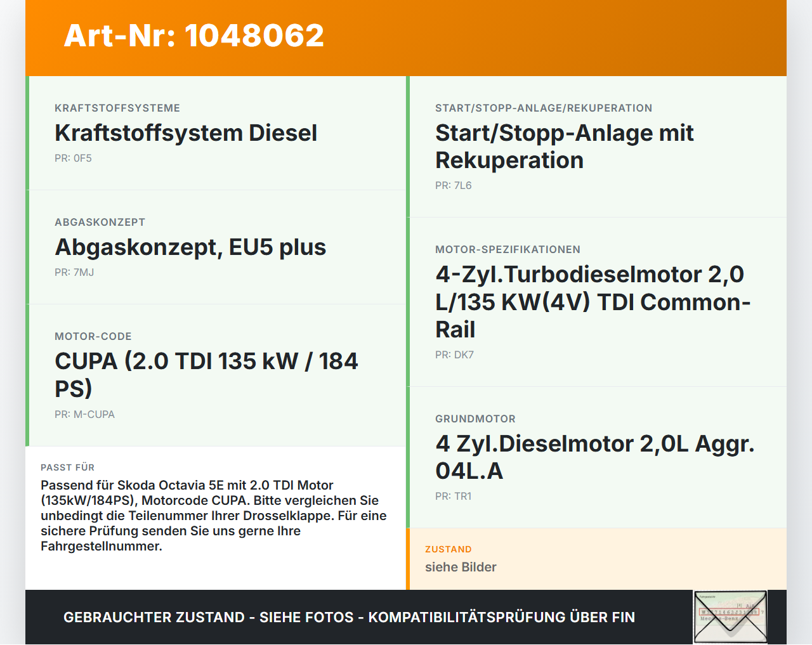Click the GRUNDMOTOR category label
Image resolution: width=812 pixels, height=645 pixels.
point(476,419)
